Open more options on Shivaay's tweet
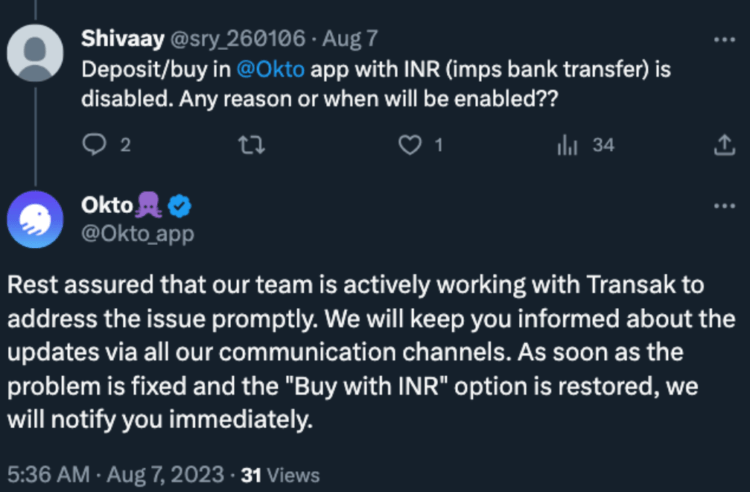This screenshot has width=750, height=492. pos(722,39)
